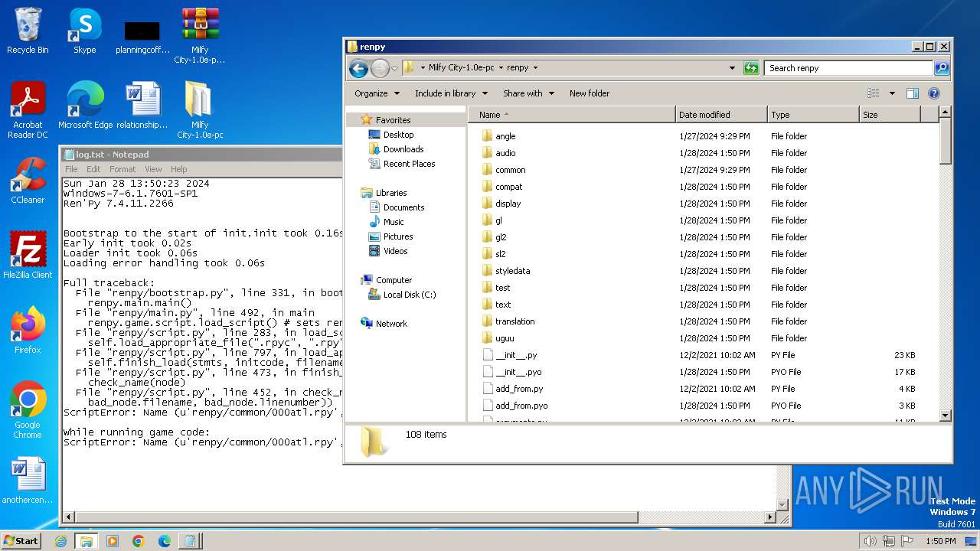This screenshot has height=551, width=980.
Task: Select Recent Places under Favorites
Action: coord(409,164)
